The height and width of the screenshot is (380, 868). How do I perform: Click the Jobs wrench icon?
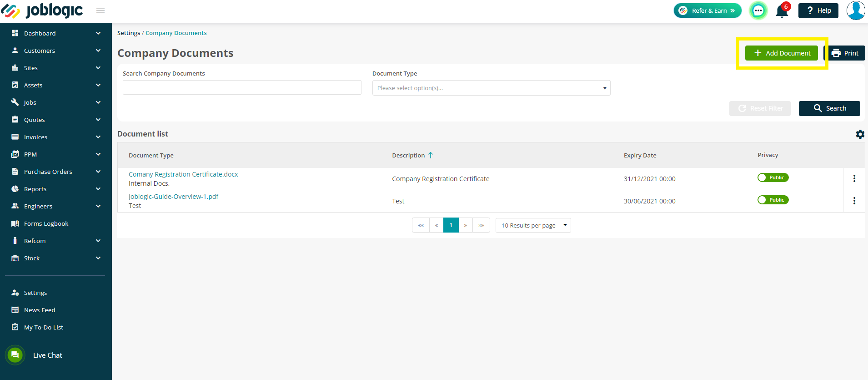click(x=15, y=102)
